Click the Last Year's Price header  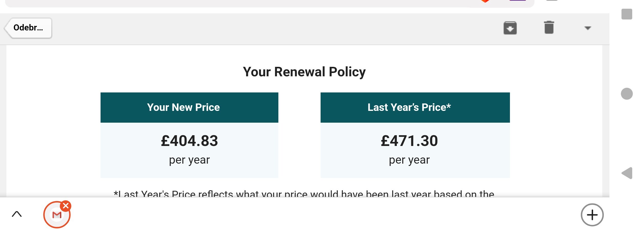[409, 108]
